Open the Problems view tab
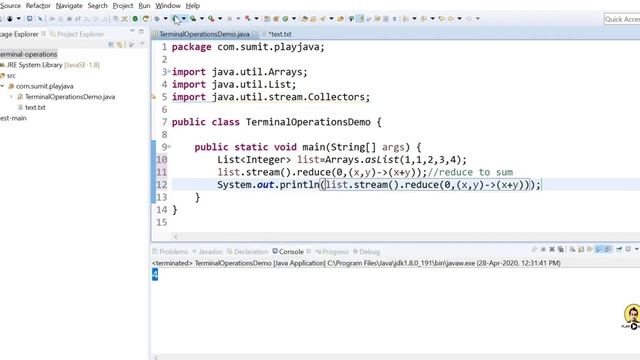The image size is (640, 360). [x=170, y=251]
